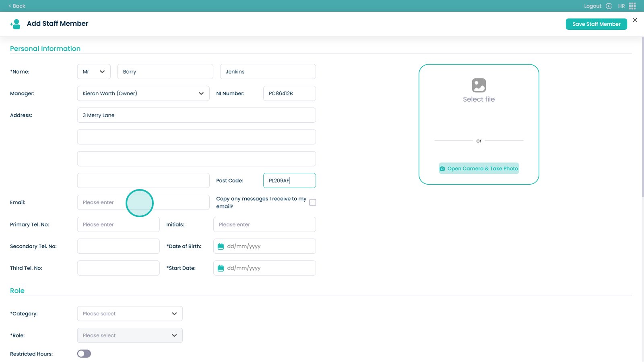Open the Category dropdown
The height and width of the screenshot is (362, 644).
pos(130,314)
